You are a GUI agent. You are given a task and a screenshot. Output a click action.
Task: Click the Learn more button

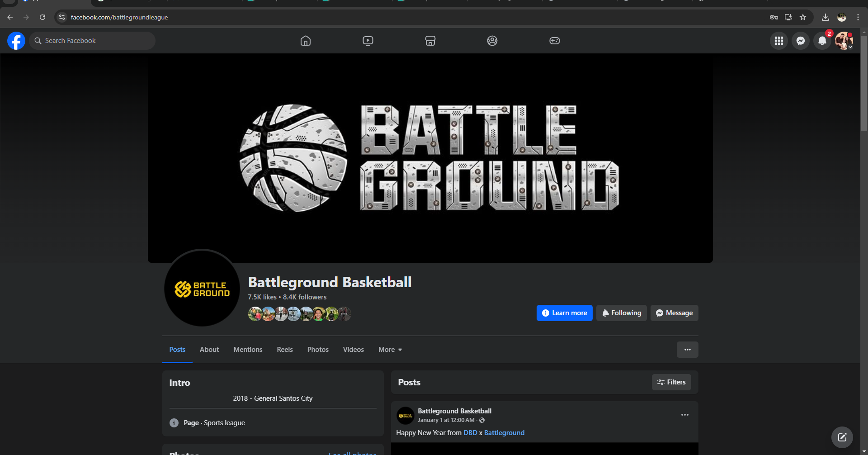pyautogui.click(x=565, y=313)
